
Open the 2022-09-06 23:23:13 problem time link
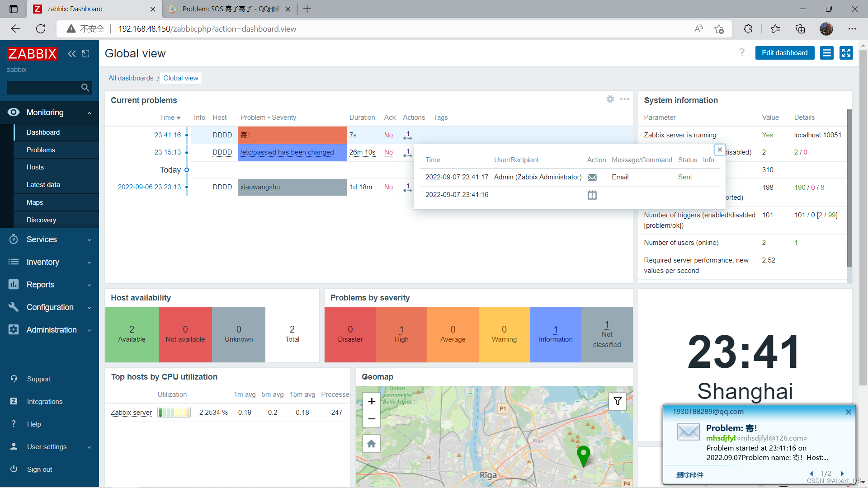tap(149, 187)
